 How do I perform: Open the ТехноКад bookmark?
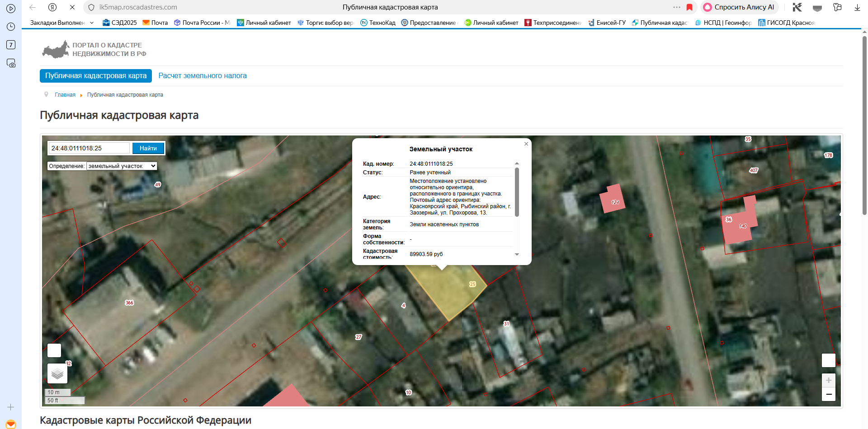(x=378, y=23)
